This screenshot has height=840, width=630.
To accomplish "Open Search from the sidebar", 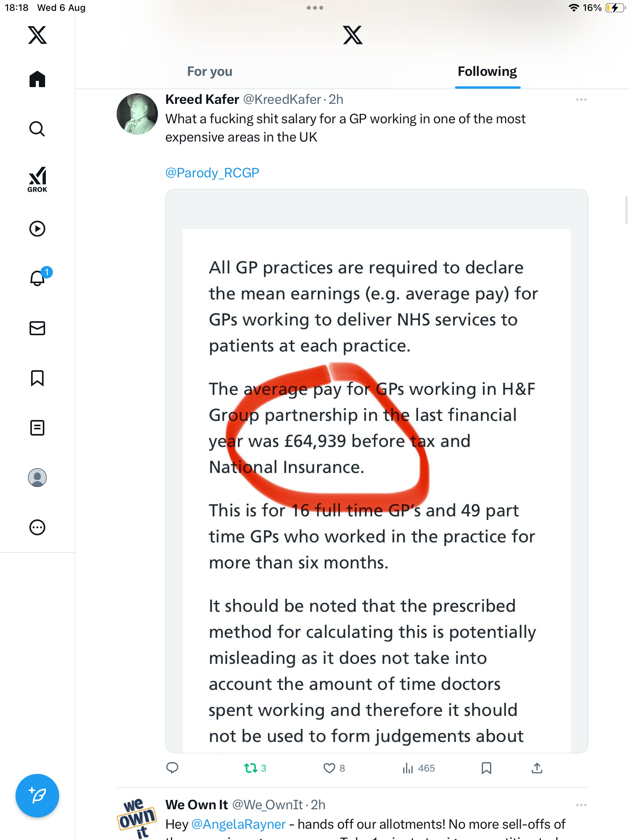I will (37, 129).
